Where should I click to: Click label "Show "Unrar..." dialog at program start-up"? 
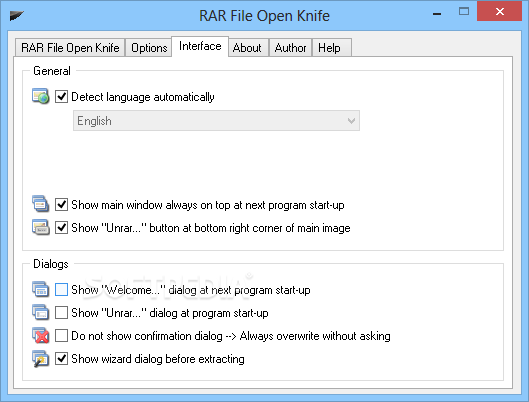coord(170,313)
